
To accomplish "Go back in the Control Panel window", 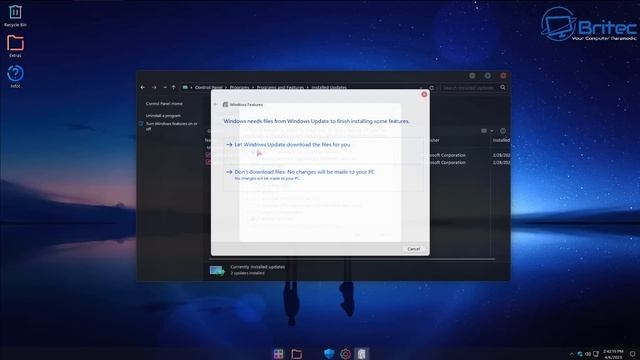I will tap(142, 87).
